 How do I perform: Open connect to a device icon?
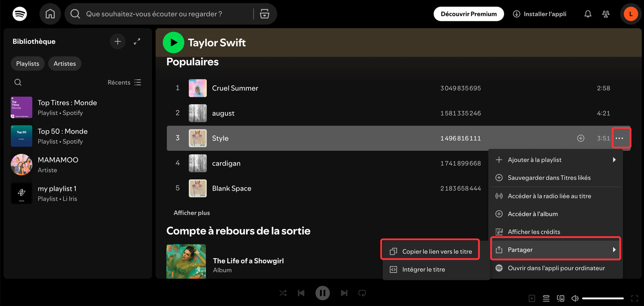click(x=560, y=298)
